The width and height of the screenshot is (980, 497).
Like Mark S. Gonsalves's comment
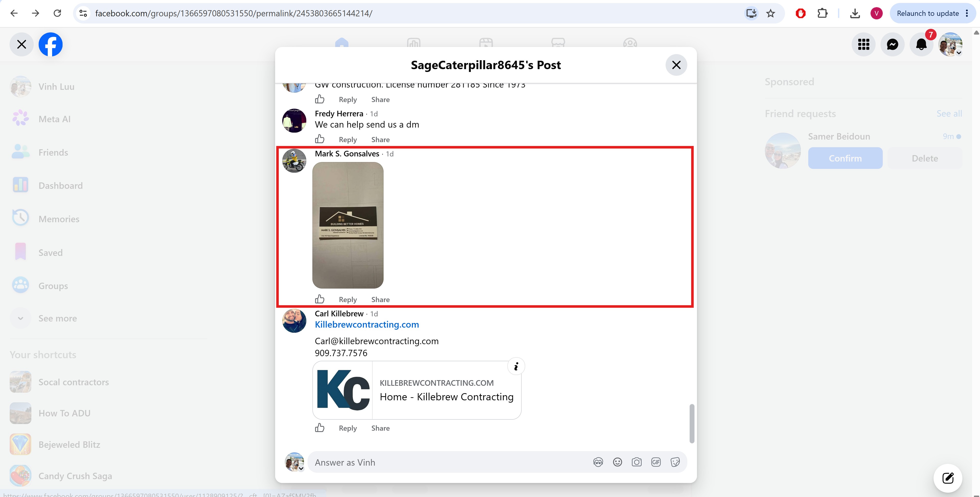(320, 299)
